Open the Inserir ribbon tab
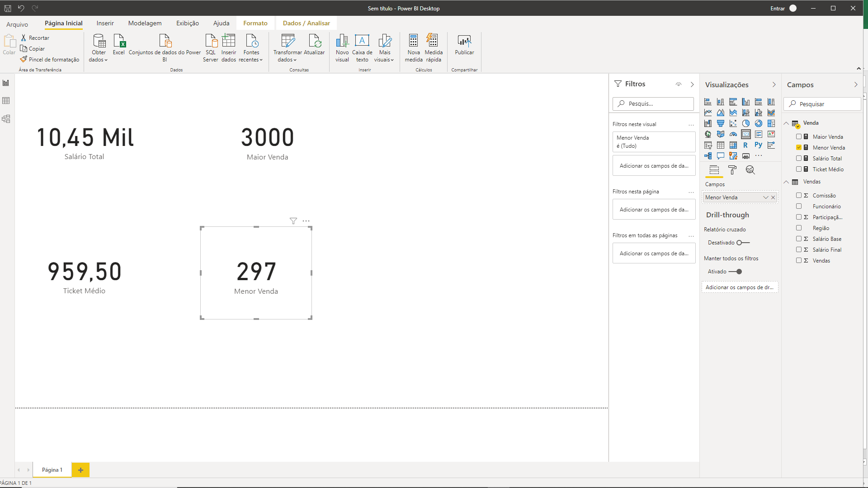 (x=105, y=23)
